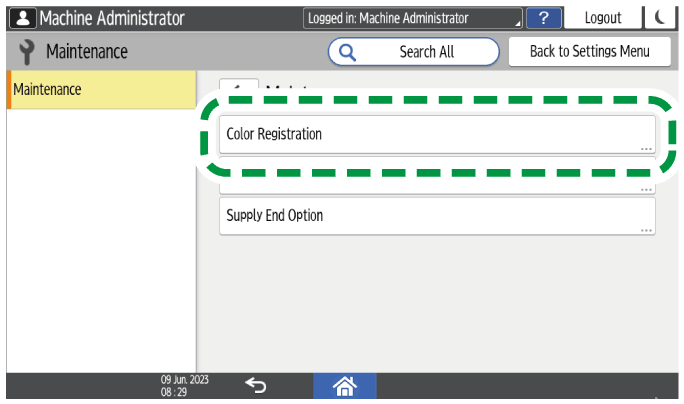Image resolution: width=684 pixels, height=404 pixels.
Task: Select the Maintenance tab in left sidebar
Action: coord(101,90)
